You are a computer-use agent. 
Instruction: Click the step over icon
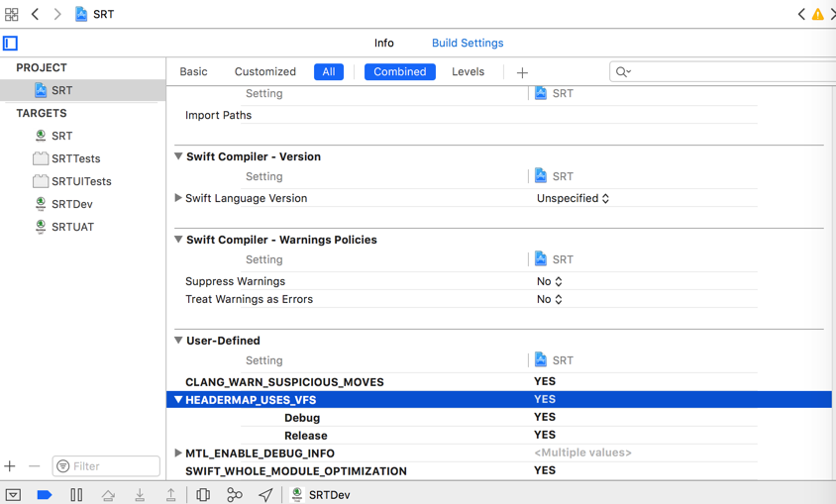[x=108, y=494]
